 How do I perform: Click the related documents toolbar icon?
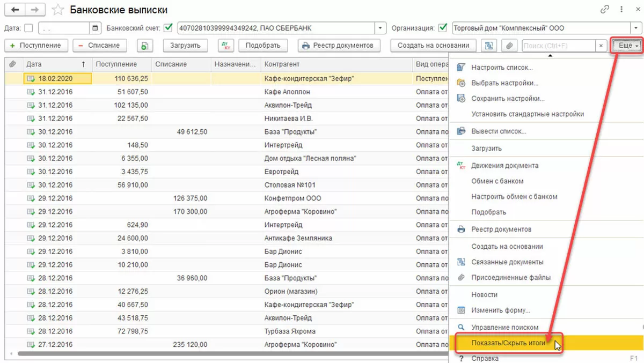coord(488,46)
